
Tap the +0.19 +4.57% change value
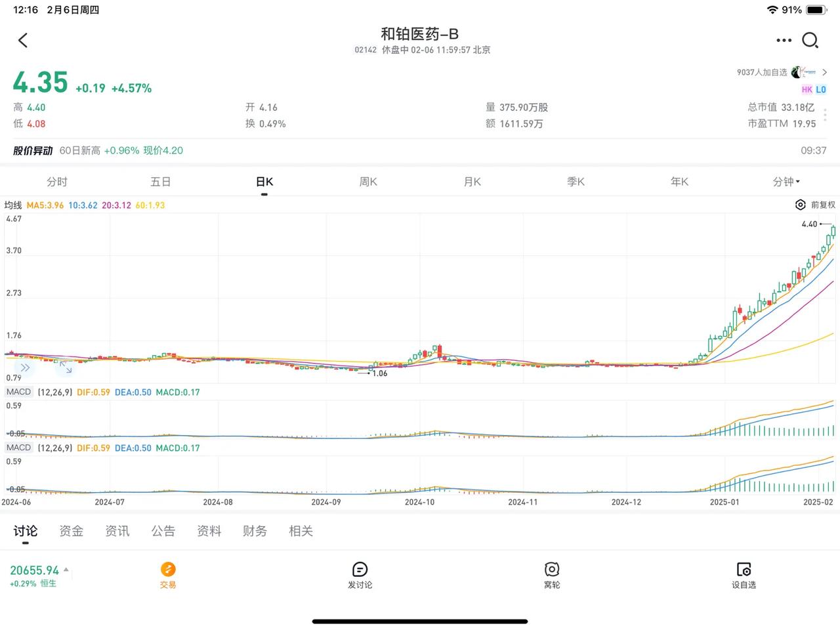(114, 88)
